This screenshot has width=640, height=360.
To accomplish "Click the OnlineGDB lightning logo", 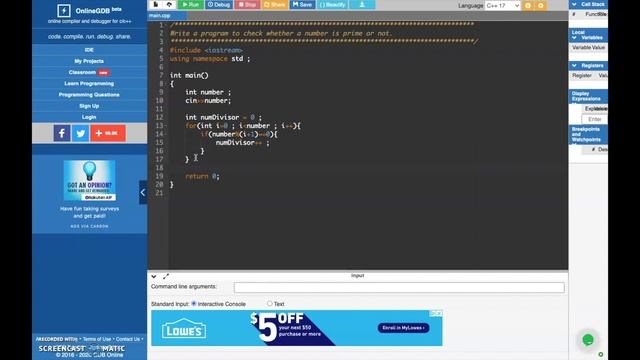I will (x=64, y=11).
